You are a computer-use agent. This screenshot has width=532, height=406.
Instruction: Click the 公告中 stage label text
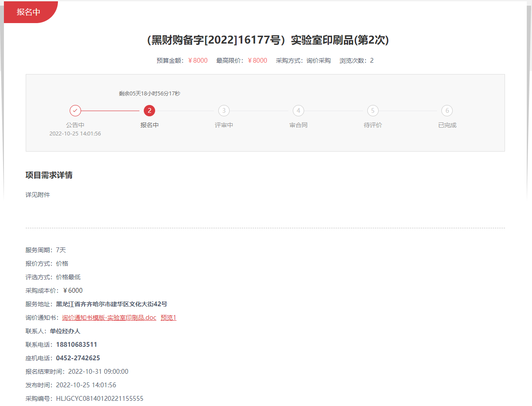pos(76,125)
